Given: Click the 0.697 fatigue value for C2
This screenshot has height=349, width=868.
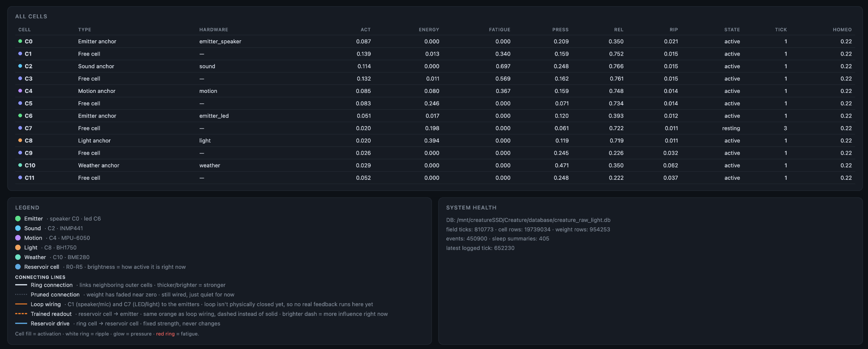Looking at the screenshot, I should click(x=503, y=66).
